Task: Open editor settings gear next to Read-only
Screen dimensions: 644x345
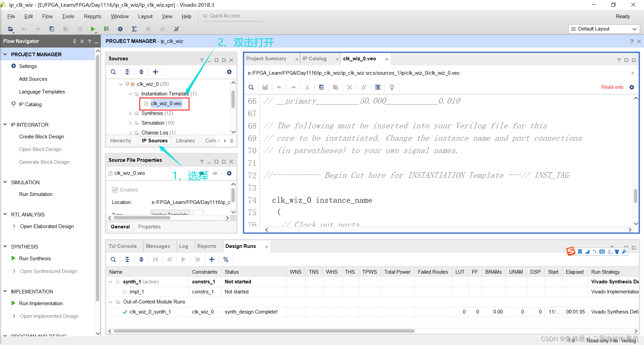Action: coord(632,87)
